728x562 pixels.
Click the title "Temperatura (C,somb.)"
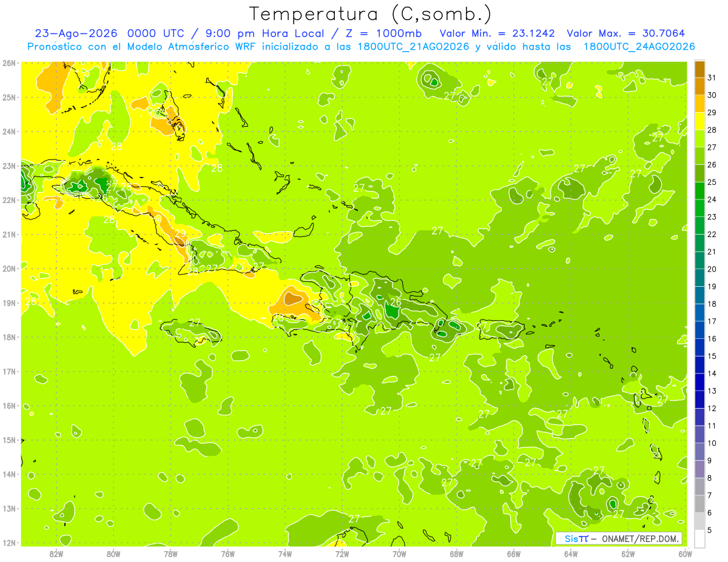pyautogui.click(x=370, y=14)
